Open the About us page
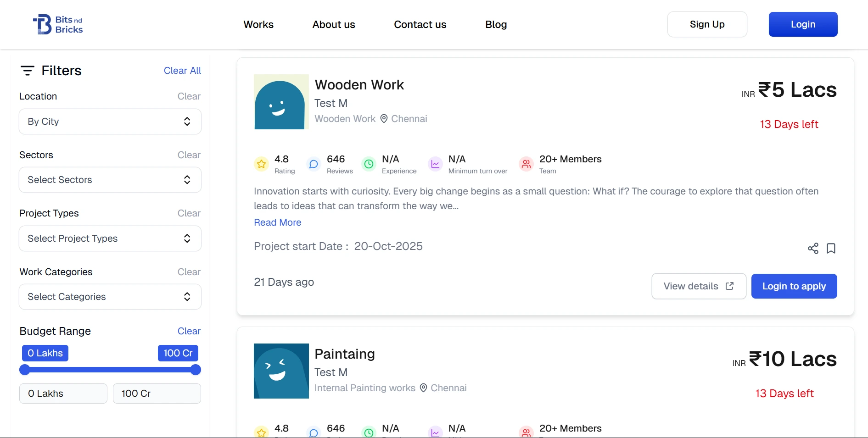This screenshot has width=868, height=438. tap(334, 25)
